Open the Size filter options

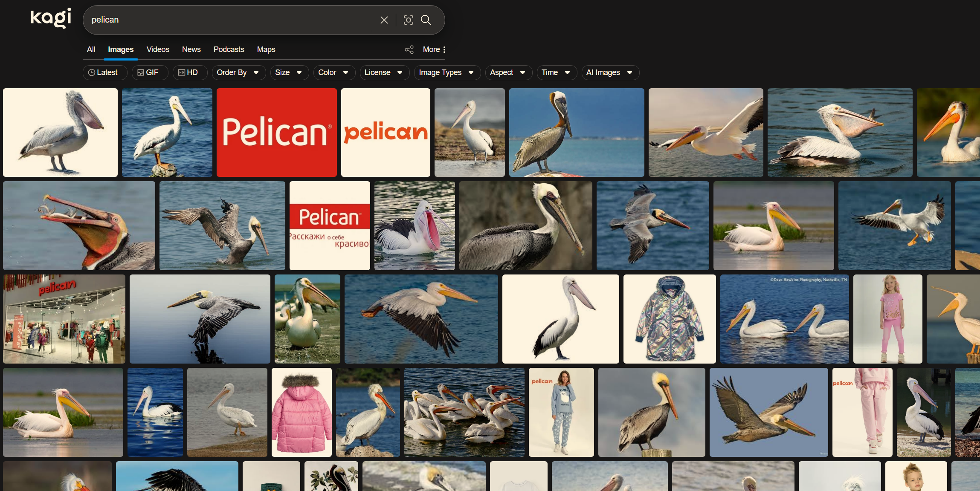tap(289, 72)
